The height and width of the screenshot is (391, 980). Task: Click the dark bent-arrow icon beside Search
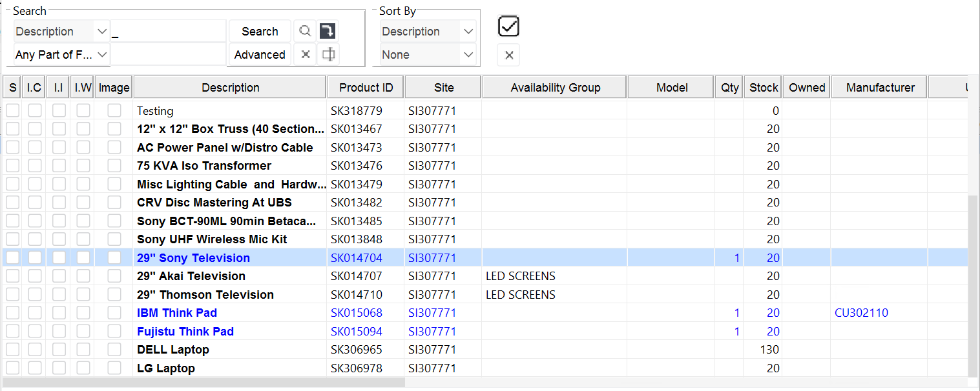point(328,32)
